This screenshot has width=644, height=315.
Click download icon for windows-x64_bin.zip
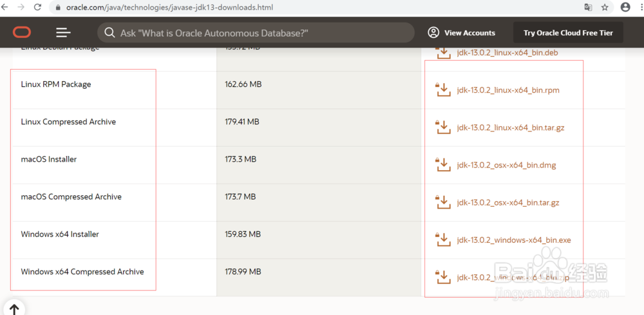[443, 278]
